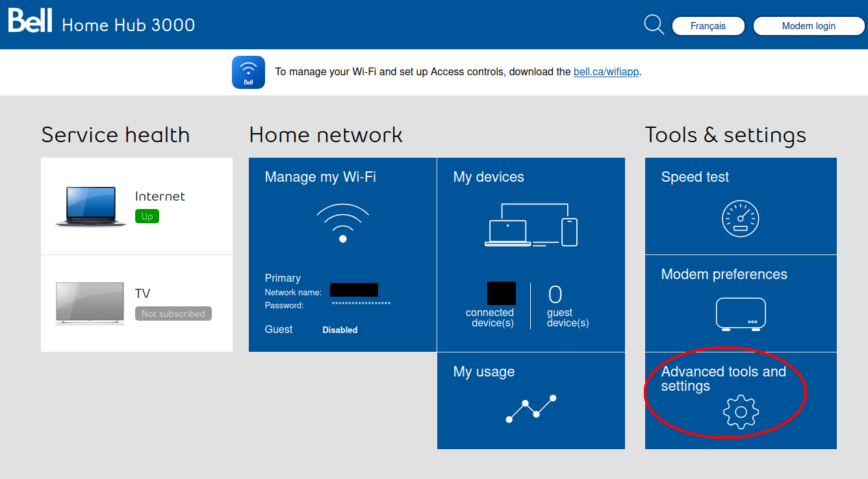Open the Modem login button
The width and height of the screenshot is (868, 479).
coord(809,26)
